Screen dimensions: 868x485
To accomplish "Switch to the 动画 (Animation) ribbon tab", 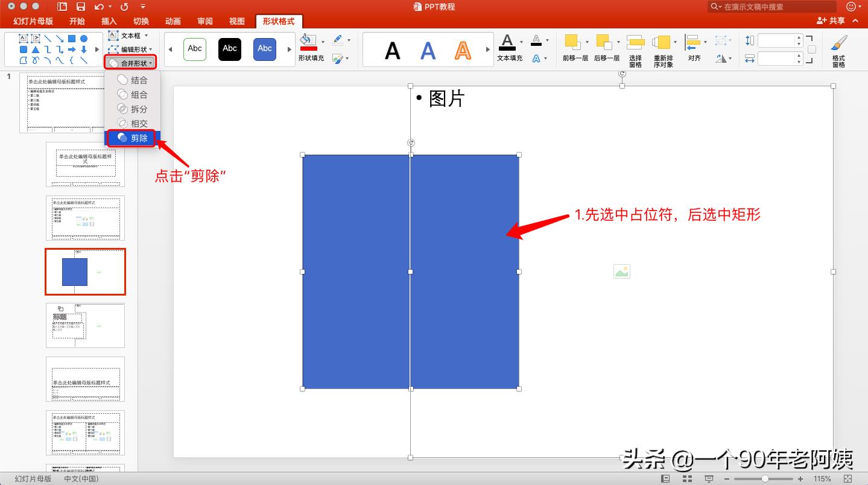I will 173,21.
